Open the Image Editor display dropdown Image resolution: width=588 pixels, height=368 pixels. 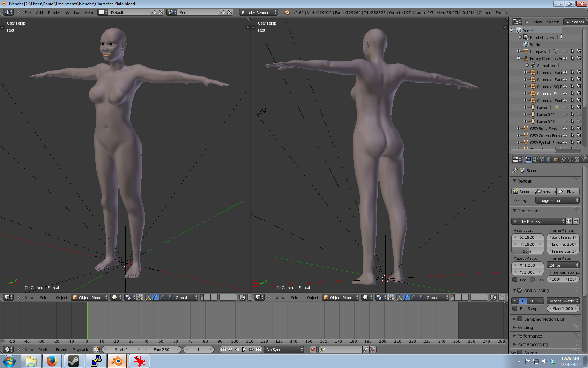point(557,200)
